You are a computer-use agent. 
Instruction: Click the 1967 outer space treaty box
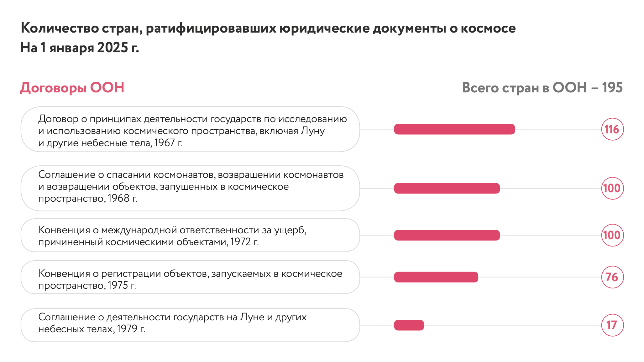point(190,129)
